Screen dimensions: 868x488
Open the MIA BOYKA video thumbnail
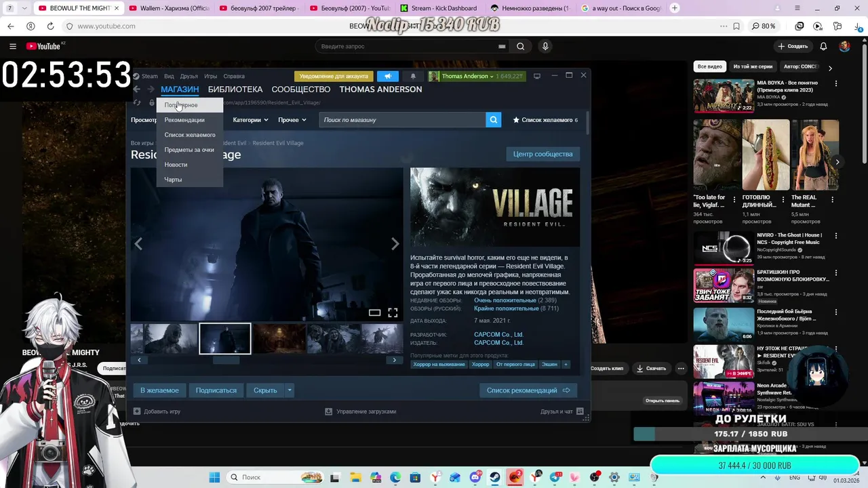click(x=724, y=96)
